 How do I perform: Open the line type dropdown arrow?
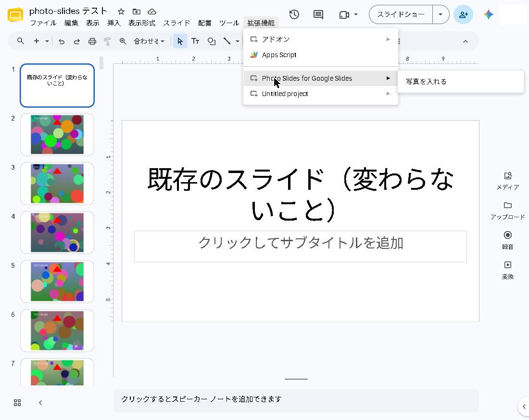pyautogui.click(x=238, y=41)
